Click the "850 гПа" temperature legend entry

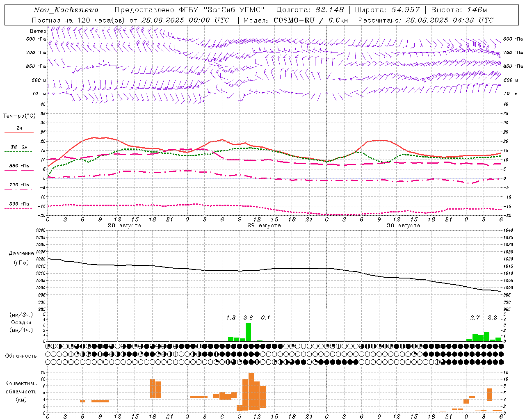[x=19, y=166]
